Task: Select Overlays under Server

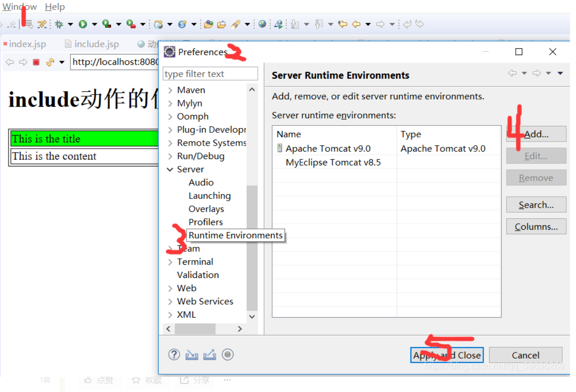Action: tap(206, 209)
